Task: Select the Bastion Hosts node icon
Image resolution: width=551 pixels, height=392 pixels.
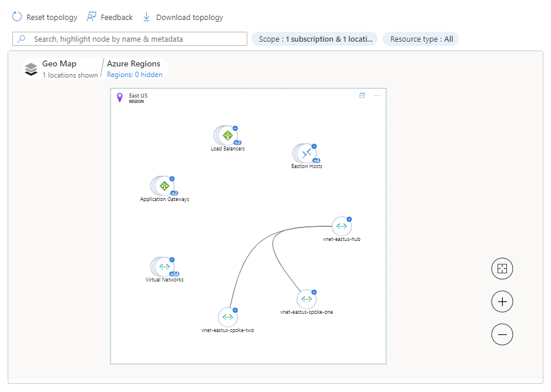Action: click(x=306, y=153)
